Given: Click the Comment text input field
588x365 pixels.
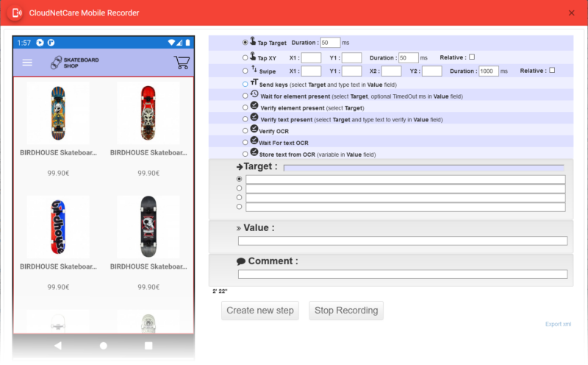Looking at the screenshot, I should tap(403, 274).
